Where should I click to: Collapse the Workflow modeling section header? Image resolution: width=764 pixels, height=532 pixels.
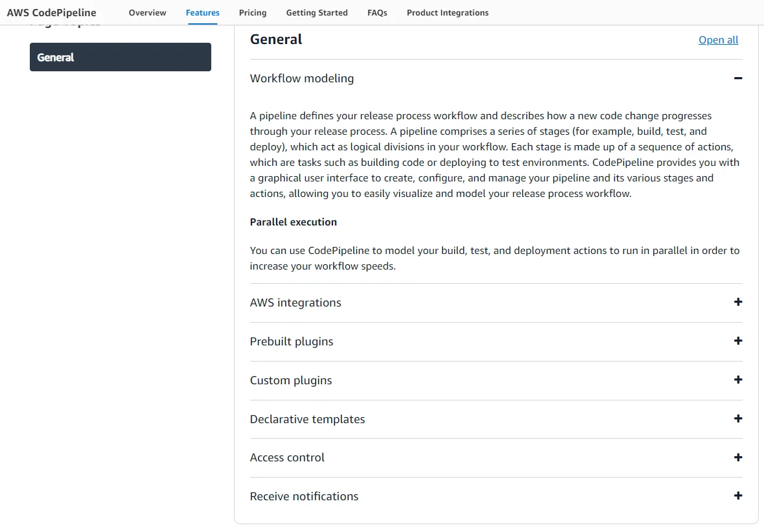tap(496, 78)
